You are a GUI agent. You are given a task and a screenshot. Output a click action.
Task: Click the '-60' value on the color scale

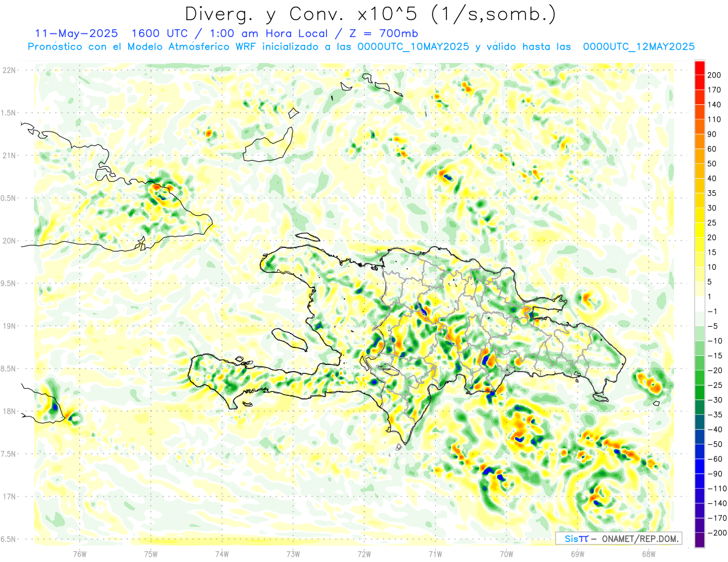714,459
